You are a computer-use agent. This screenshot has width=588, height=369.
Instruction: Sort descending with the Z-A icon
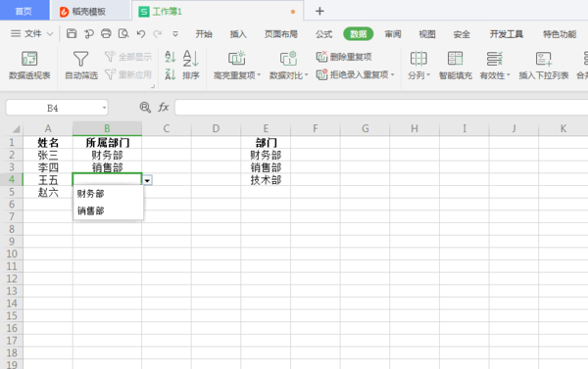[x=171, y=74]
